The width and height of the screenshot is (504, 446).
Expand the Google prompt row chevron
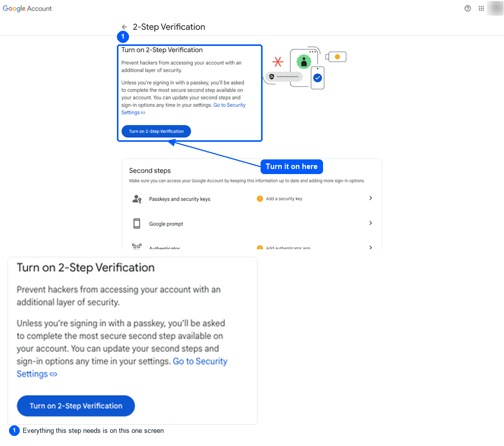[x=370, y=223]
